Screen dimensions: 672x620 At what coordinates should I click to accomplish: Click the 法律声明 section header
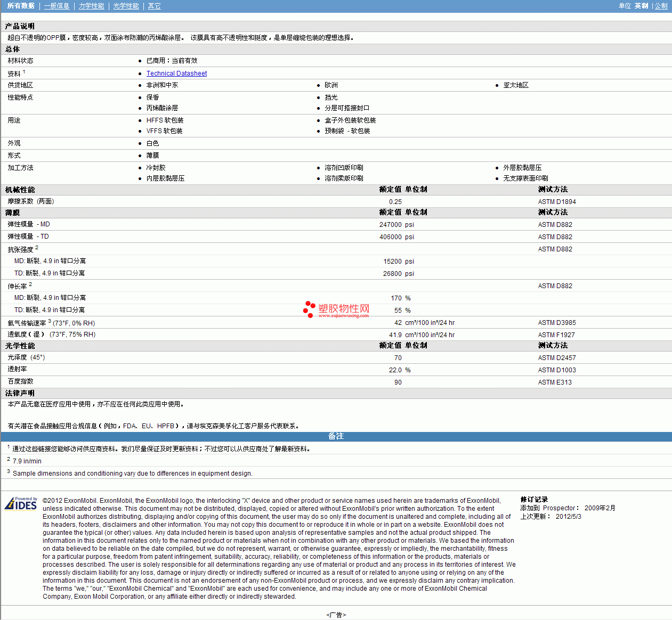[20, 393]
